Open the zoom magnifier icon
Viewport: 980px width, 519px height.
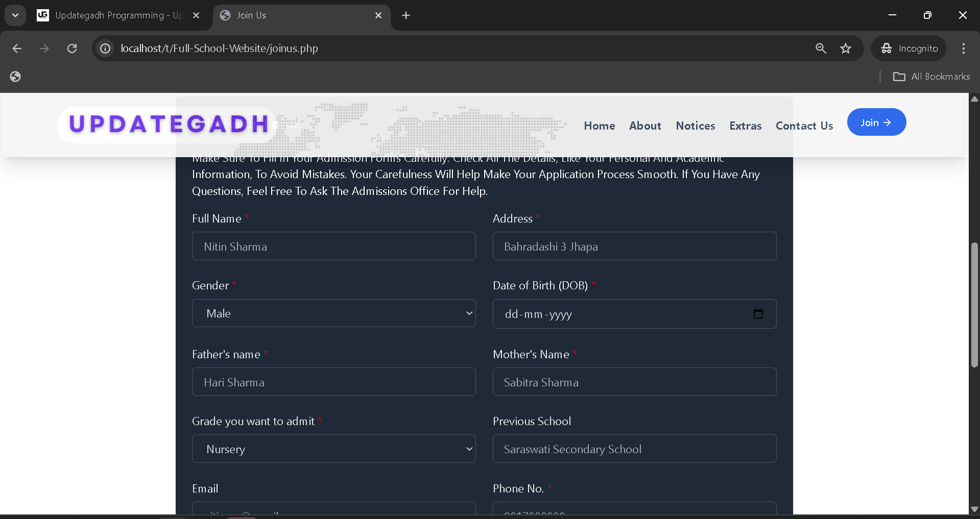tap(821, 48)
